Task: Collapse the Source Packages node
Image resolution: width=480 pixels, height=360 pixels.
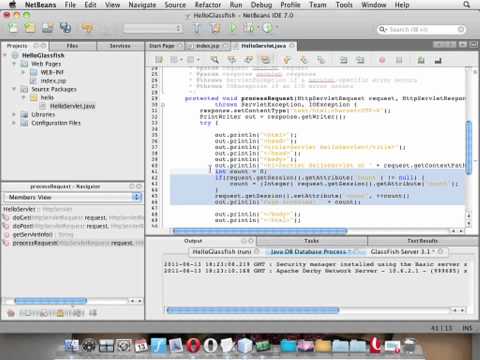Action: tap(14, 89)
